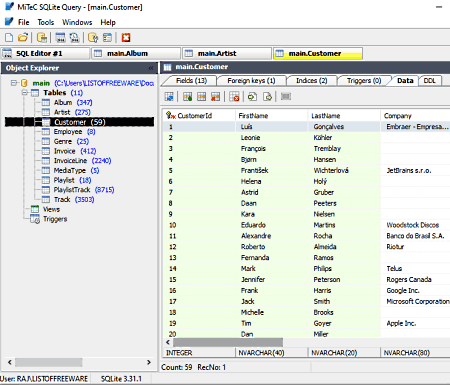Click the export data page icon
The width and height of the screenshot is (450, 385).
coord(267,97)
